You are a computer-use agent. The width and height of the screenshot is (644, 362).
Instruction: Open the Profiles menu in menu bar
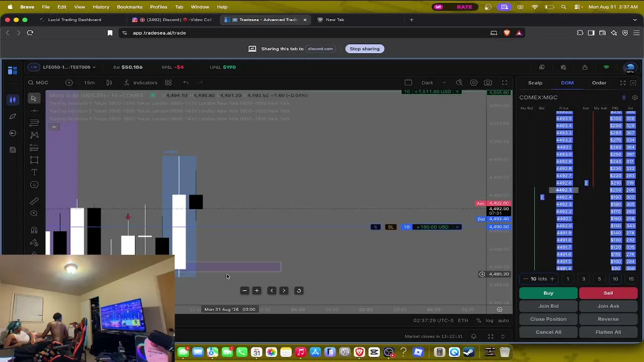[x=158, y=7]
